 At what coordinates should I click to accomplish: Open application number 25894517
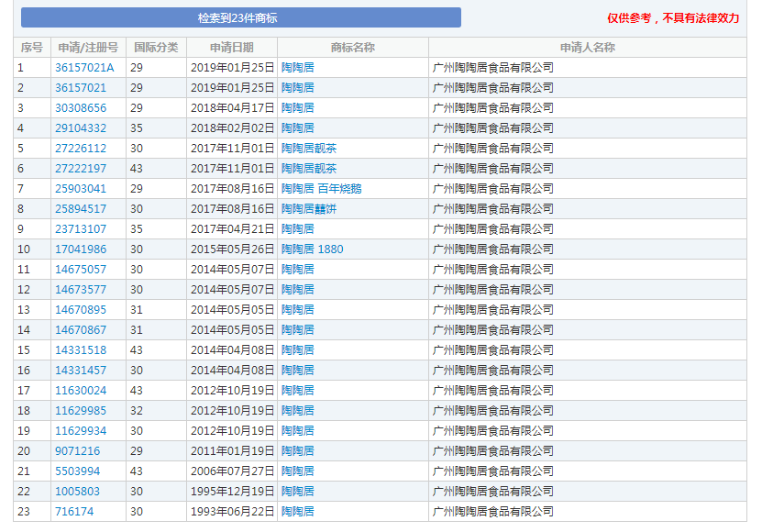81,208
